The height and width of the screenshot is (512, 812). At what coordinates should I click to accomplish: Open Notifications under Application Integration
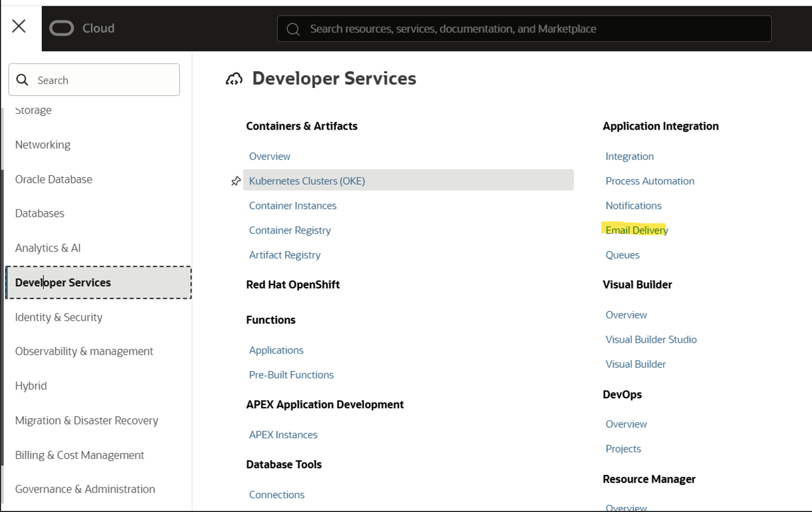click(633, 206)
